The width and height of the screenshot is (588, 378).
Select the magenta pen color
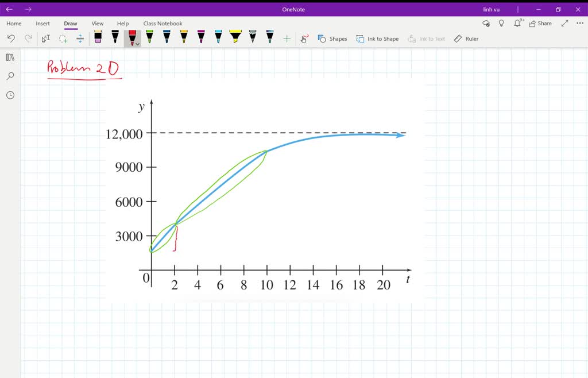coord(201,37)
